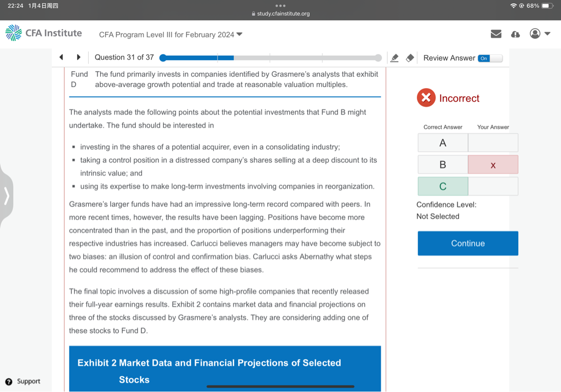Select the highlighter pen tool

coord(394,58)
